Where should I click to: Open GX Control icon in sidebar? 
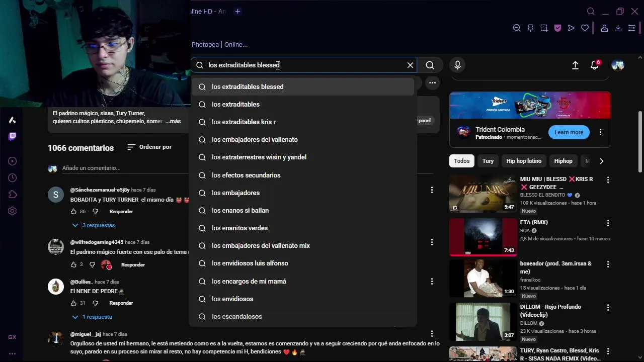[x=12, y=337]
